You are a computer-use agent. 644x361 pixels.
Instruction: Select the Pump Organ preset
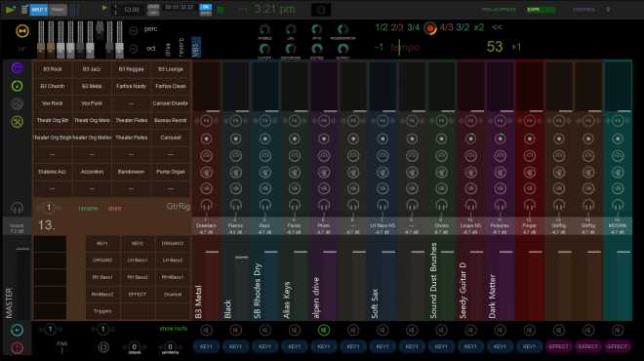pos(171,172)
